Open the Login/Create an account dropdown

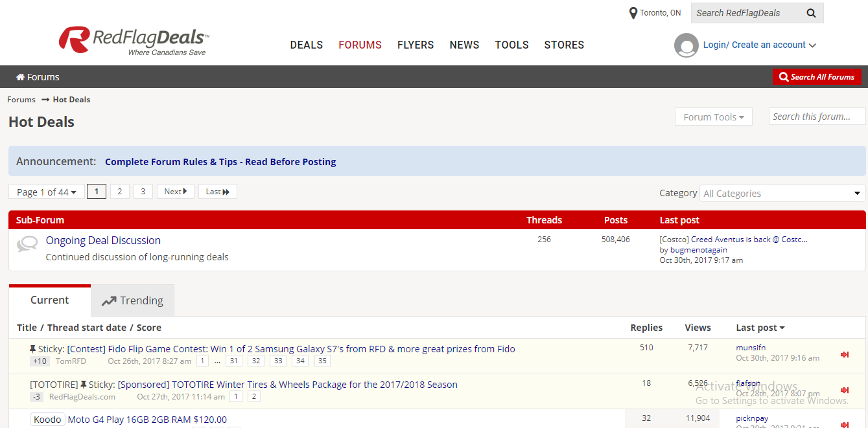[760, 45]
